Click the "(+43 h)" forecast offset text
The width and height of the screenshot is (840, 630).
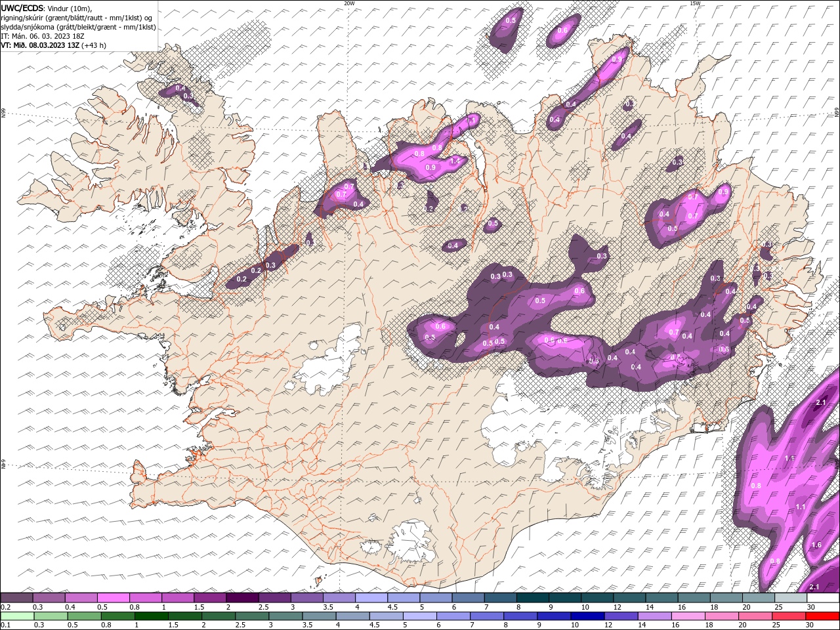pos(94,45)
